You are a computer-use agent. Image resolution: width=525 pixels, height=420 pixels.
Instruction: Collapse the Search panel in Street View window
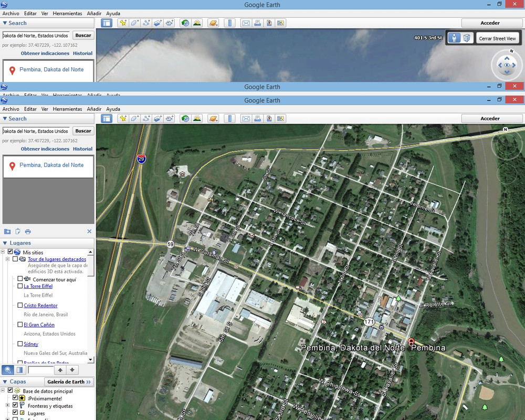[5, 23]
